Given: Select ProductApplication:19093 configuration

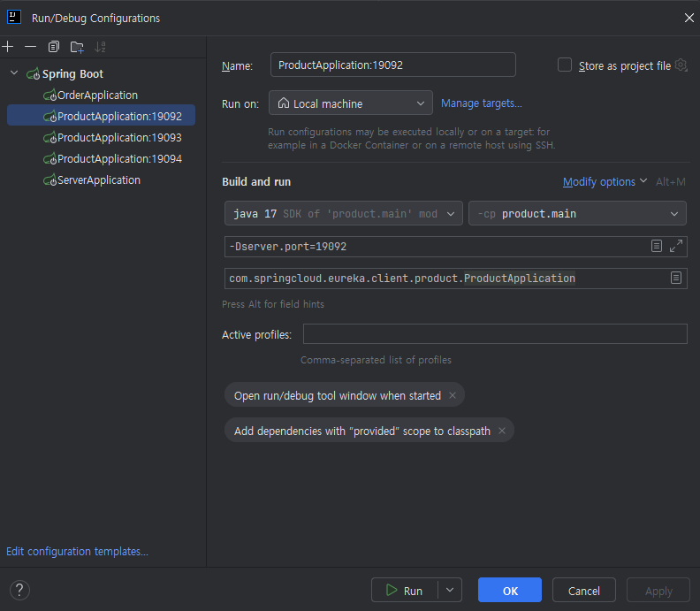Looking at the screenshot, I should [x=118, y=137].
